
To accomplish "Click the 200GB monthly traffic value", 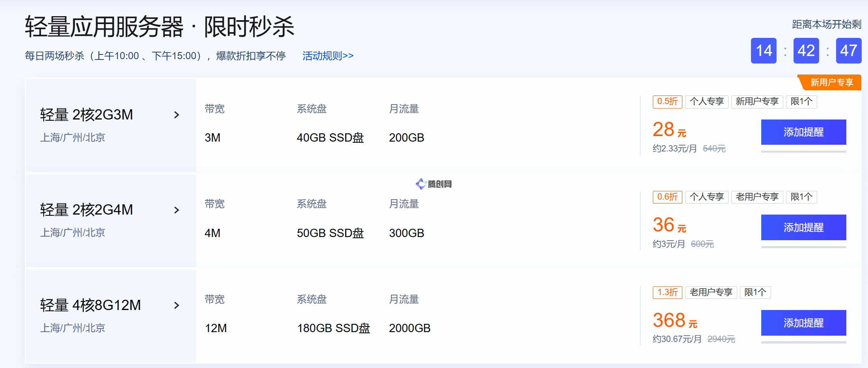I will point(407,138).
